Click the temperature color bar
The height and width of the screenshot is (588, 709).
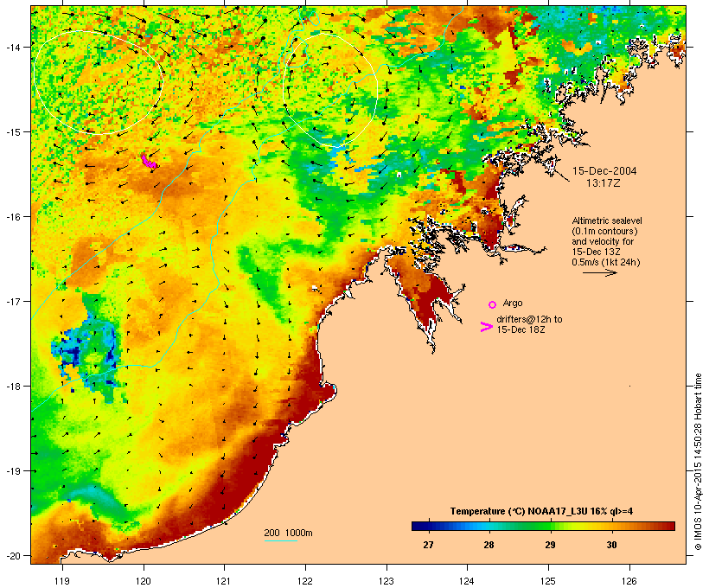(x=543, y=526)
